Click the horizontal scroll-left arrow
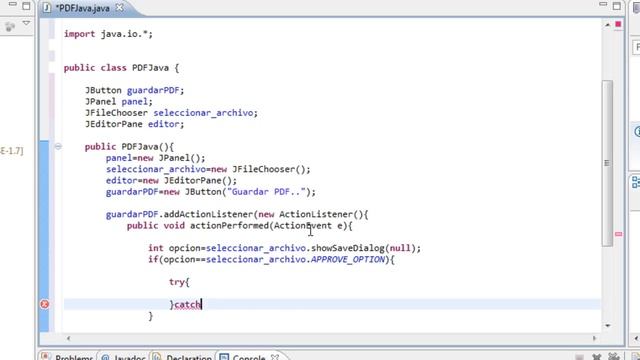The image size is (640, 360). coord(68,338)
